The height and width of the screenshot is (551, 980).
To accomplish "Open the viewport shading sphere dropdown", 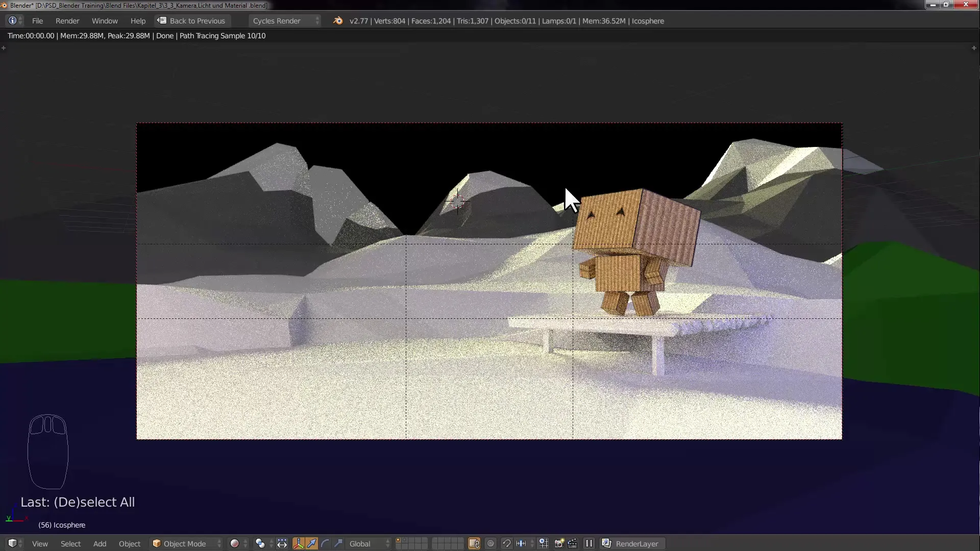I will click(x=238, y=544).
